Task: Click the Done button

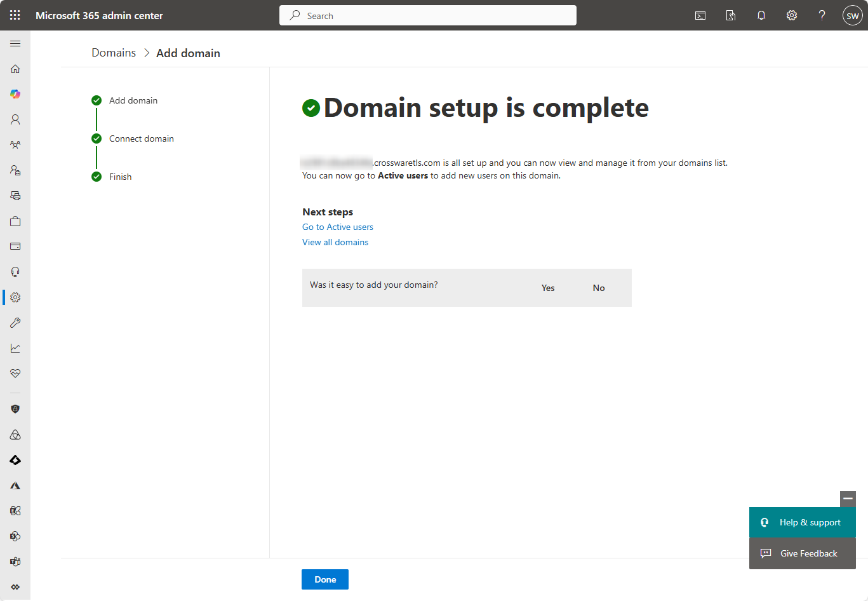Action: coord(325,579)
